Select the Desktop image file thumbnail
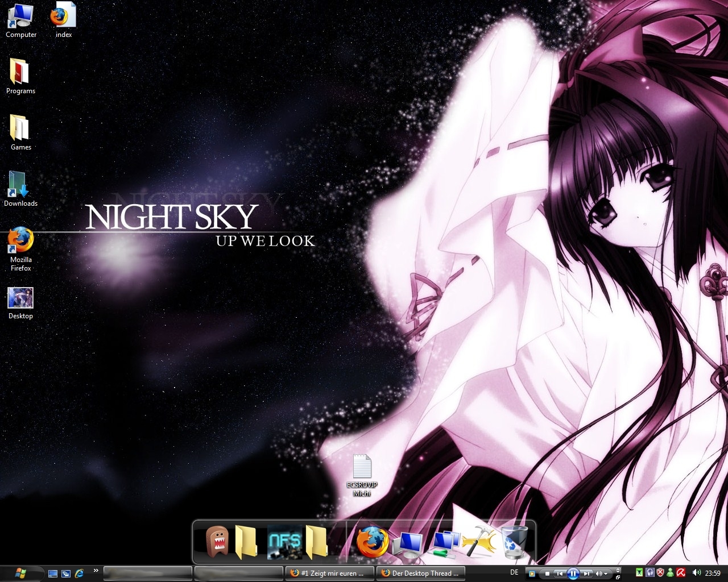This screenshot has height=582, width=728. (x=20, y=303)
